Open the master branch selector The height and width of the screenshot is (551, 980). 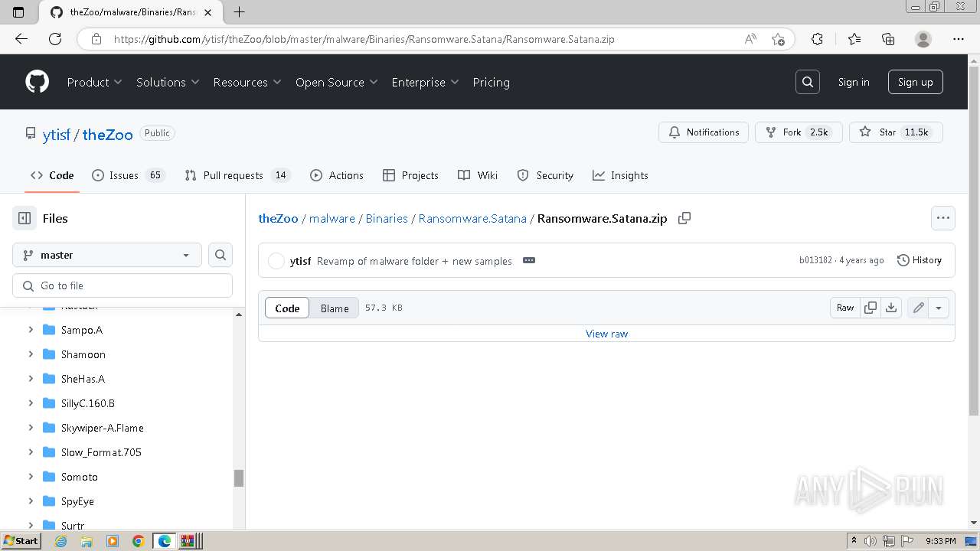(x=107, y=255)
